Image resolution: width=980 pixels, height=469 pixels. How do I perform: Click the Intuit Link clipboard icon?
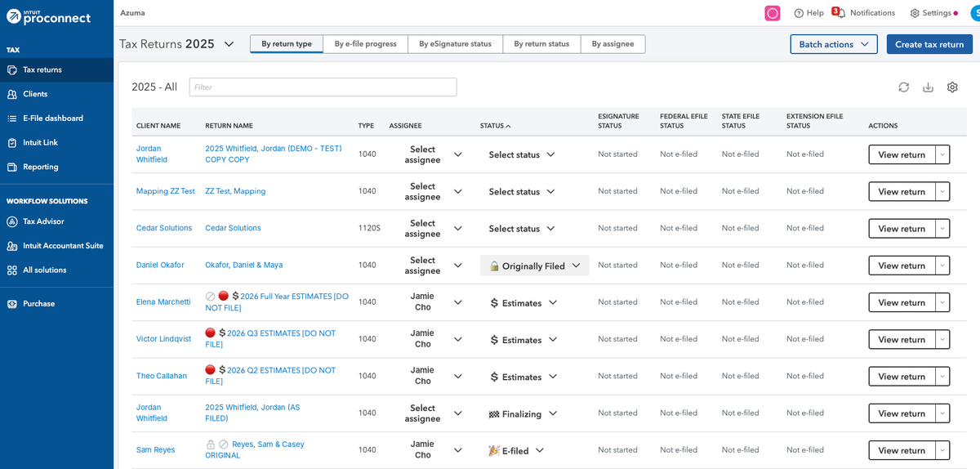[12, 142]
